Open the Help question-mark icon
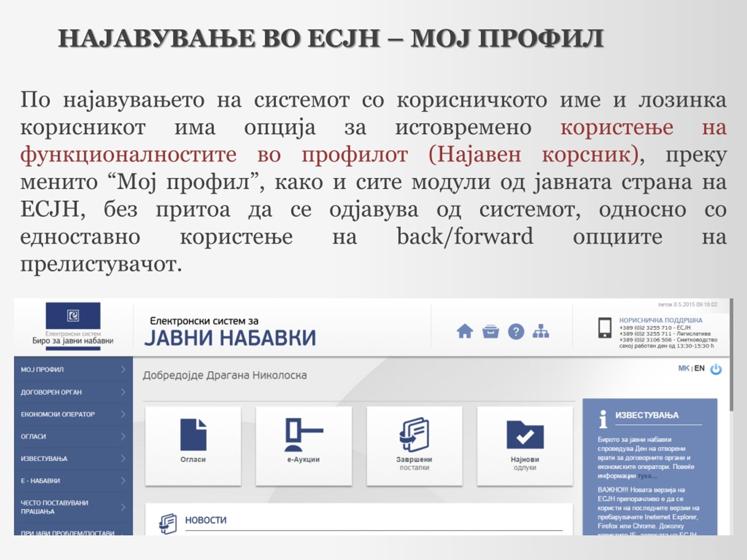The height and width of the screenshot is (560, 747). click(516, 331)
